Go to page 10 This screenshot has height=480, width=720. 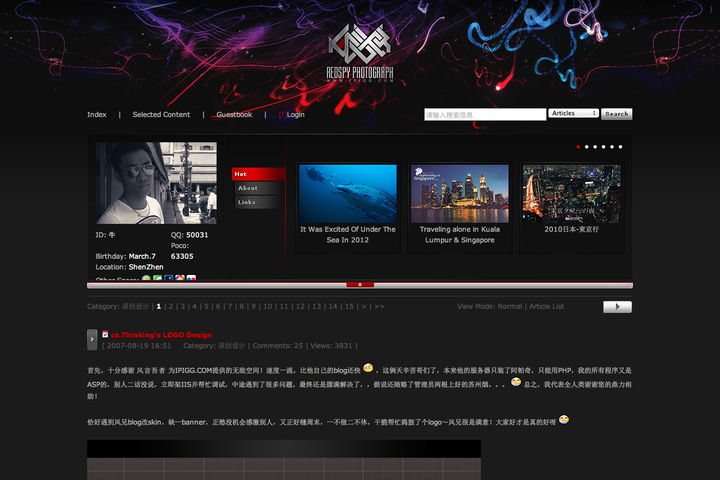click(268, 306)
